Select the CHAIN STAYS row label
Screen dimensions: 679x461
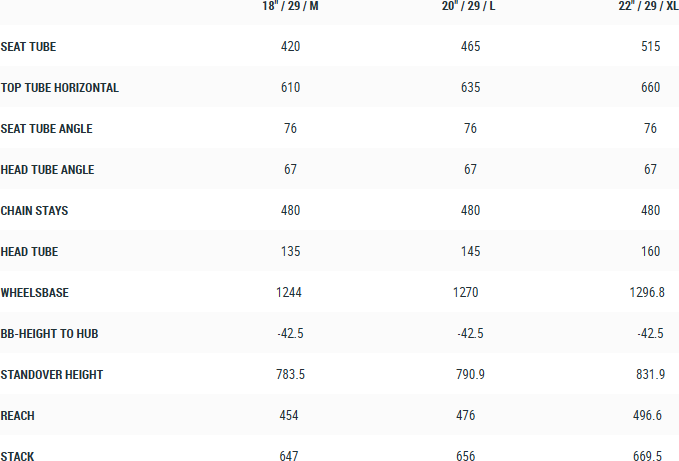point(35,211)
